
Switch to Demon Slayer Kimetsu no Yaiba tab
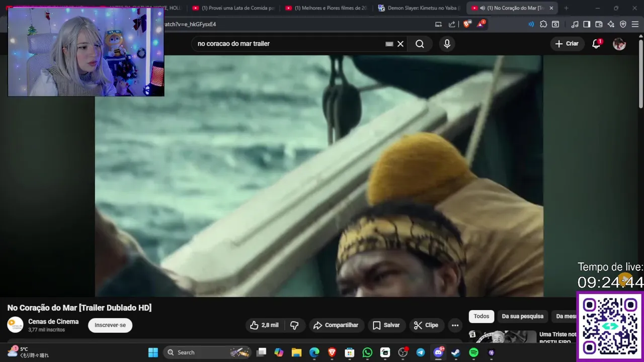point(419,8)
